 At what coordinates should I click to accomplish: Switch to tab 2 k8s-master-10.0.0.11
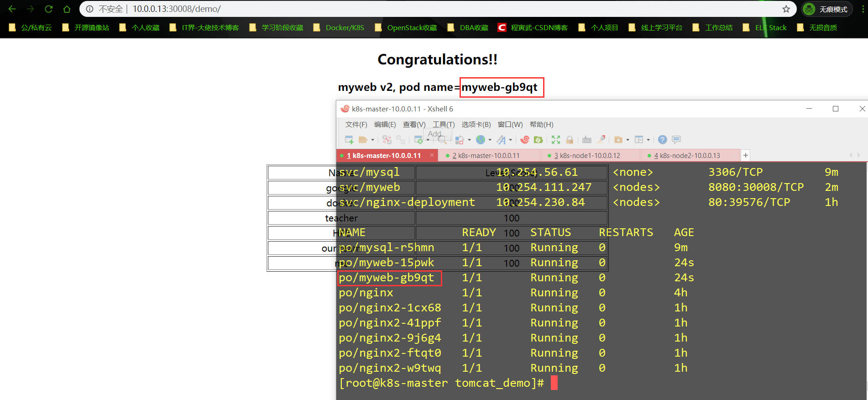point(489,156)
